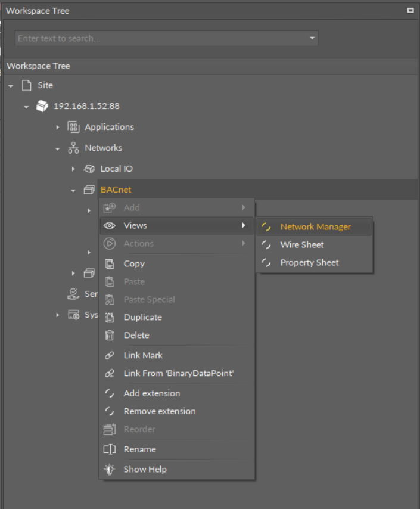This screenshot has width=420, height=509.
Task: Maximize the Workspace Tree panel
Action: [x=410, y=11]
